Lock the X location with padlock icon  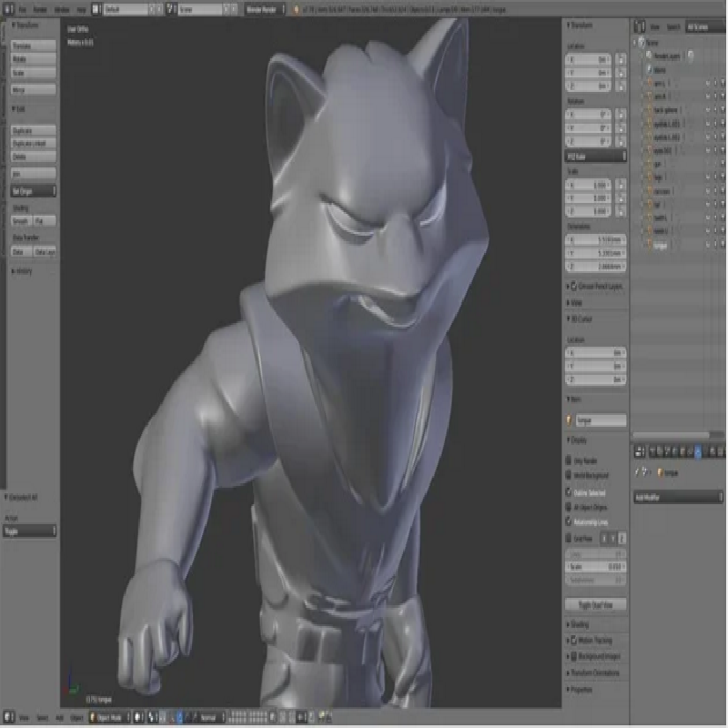pyautogui.click(x=622, y=59)
